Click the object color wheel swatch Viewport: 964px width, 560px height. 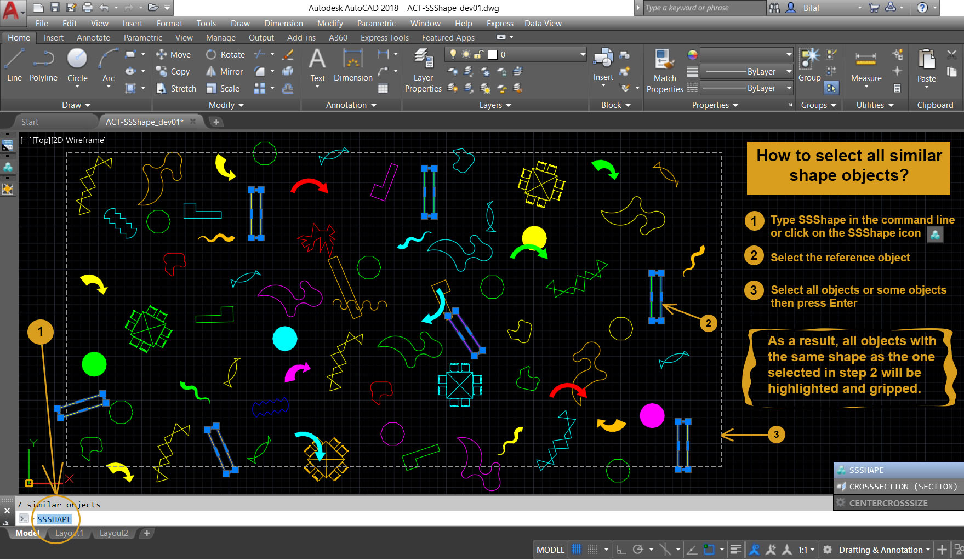point(693,55)
